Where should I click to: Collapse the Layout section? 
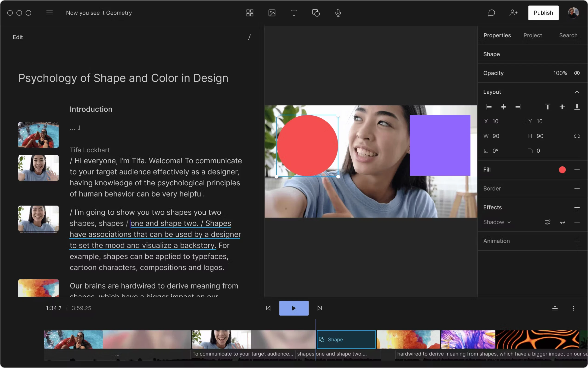pyautogui.click(x=577, y=92)
